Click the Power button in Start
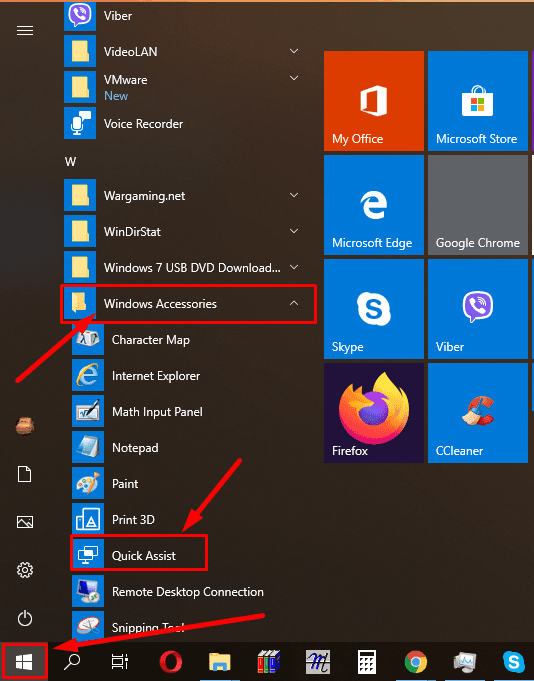 pyautogui.click(x=25, y=618)
